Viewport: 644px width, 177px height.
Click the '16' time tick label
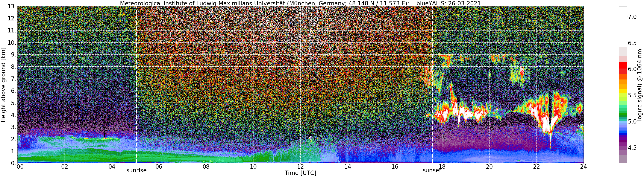coord(395,166)
